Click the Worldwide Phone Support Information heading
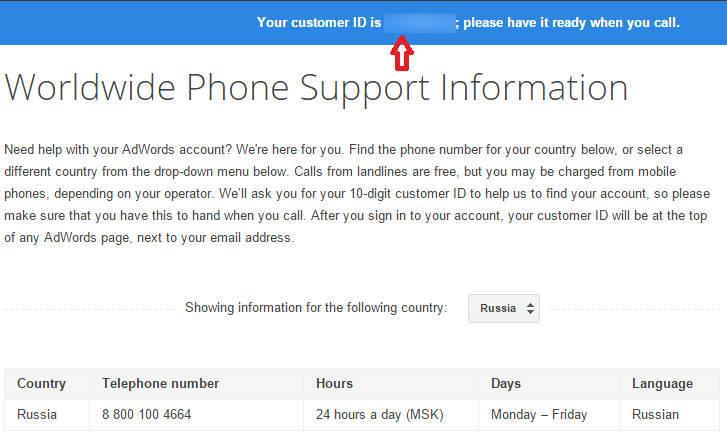The image size is (727, 443). (316, 88)
